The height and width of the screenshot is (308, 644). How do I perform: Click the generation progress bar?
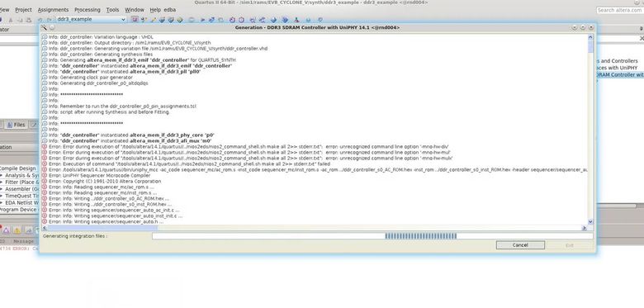coord(372,236)
